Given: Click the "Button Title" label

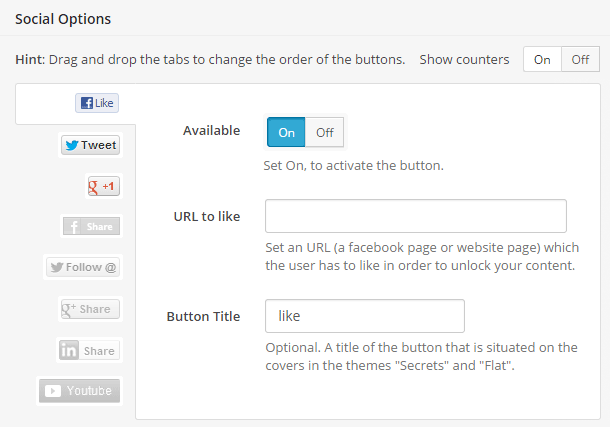Looking at the screenshot, I should tap(203, 316).
